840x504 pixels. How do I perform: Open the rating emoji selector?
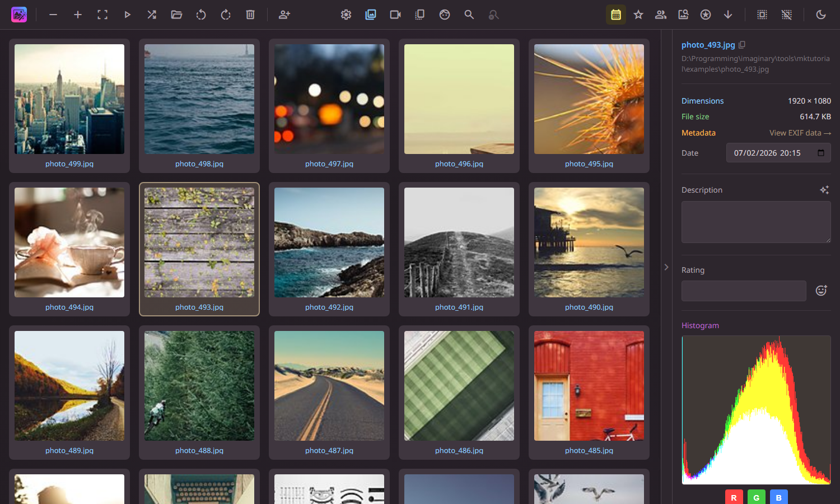coord(821,291)
